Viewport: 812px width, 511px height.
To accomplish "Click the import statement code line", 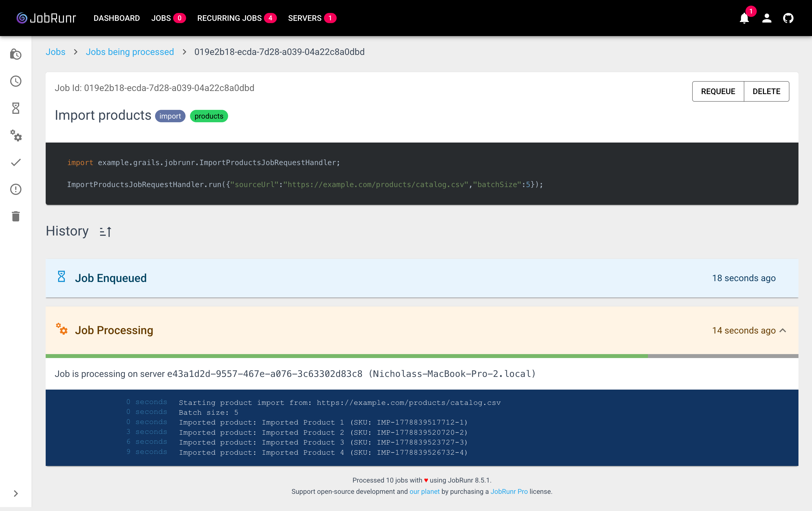I will [x=203, y=163].
